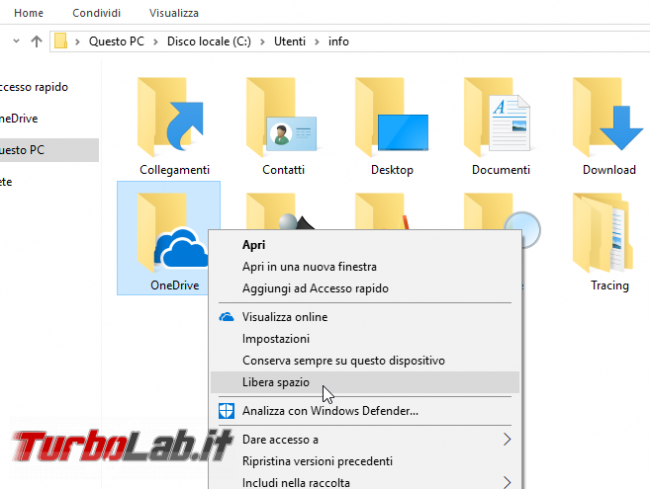The image size is (650, 489).
Task: Select Analizza con Windows Defender
Action: tap(365, 411)
